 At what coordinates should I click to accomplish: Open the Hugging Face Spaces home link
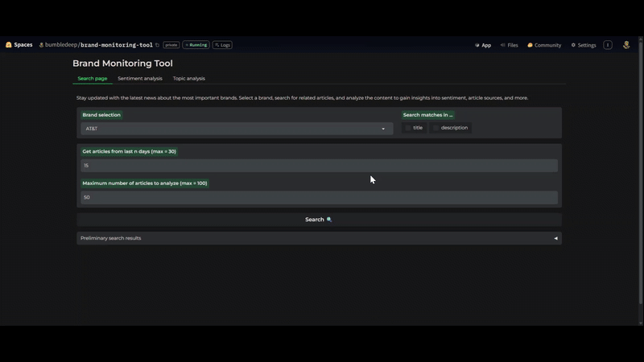[19, 45]
